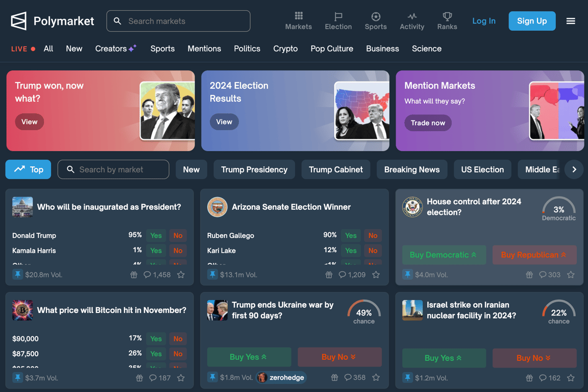Bookmark the Israel strike market star
This screenshot has height=392, width=588.
coord(571,378)
